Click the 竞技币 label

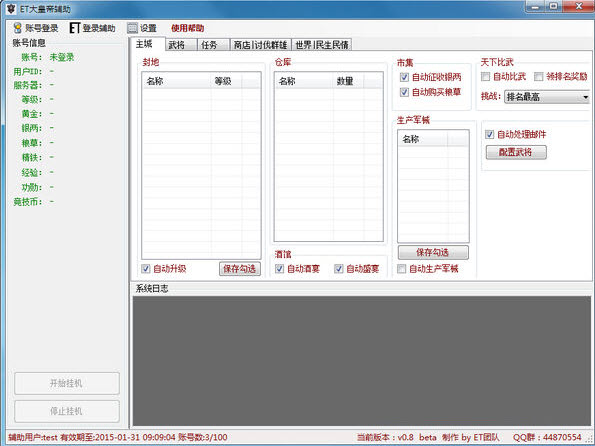coord(28,202)
